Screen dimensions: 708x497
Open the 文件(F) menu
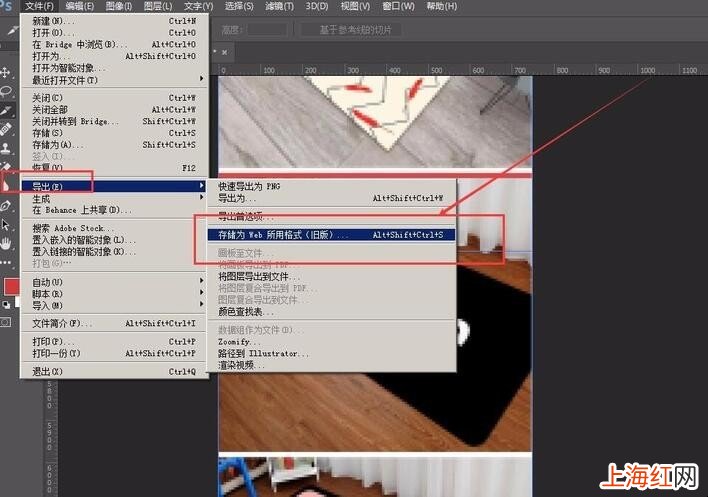coord(39,6)
